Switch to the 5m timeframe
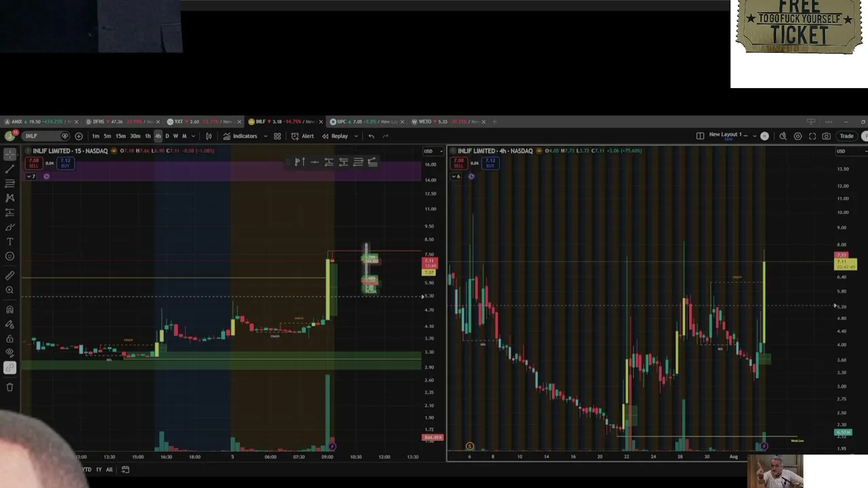 (107, 136)
